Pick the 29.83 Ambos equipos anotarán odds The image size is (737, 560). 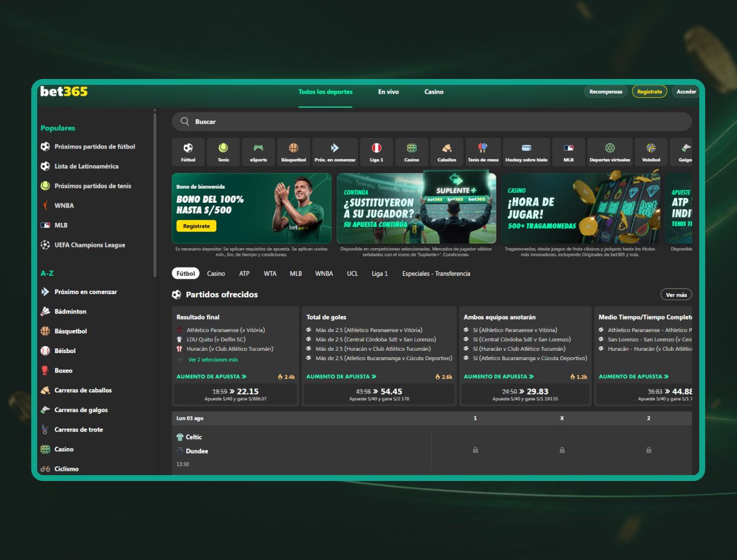point(525,394)
